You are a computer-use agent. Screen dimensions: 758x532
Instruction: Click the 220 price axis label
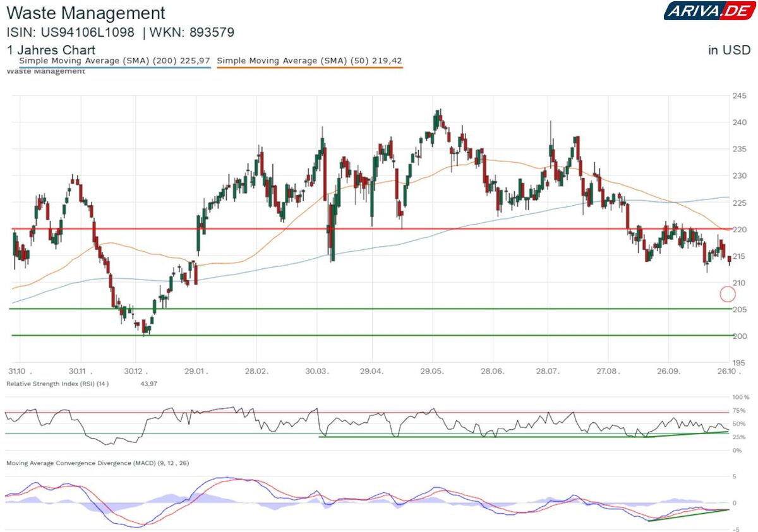point(740,229)
